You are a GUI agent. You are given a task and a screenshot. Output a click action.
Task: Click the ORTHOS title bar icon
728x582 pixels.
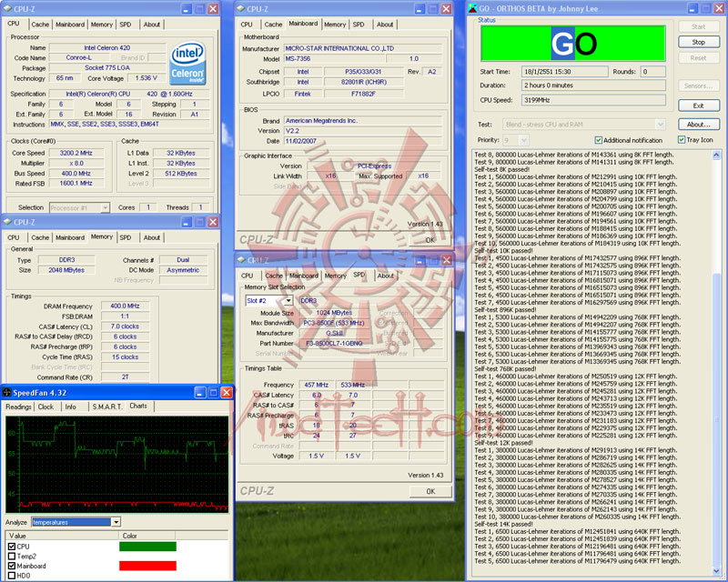tap(472, 8)
